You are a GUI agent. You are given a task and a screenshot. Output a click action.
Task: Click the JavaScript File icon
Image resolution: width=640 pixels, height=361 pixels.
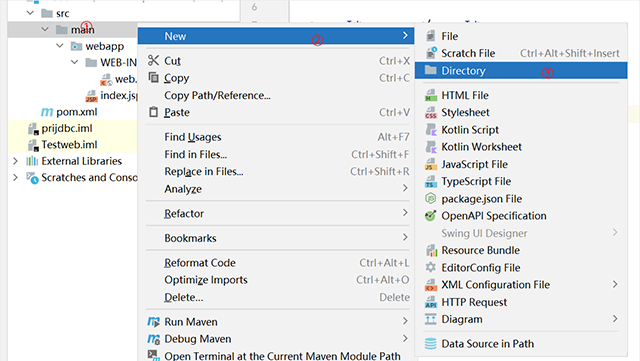[431, 164]
